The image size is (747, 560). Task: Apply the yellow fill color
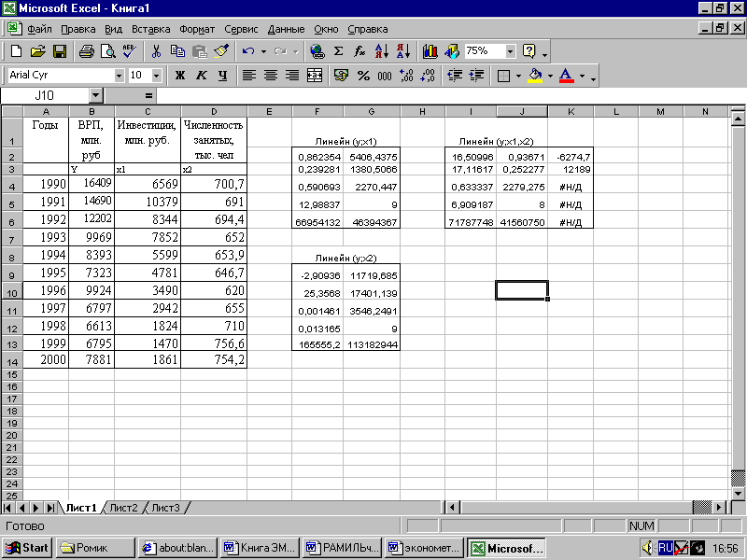pyautogui.click(x=535, y=76)
